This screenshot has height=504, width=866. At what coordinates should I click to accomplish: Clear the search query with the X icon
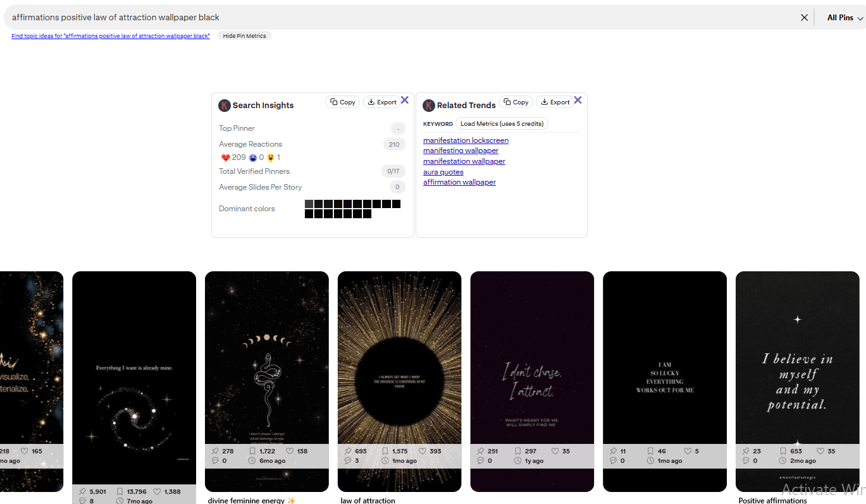point(804,18)
